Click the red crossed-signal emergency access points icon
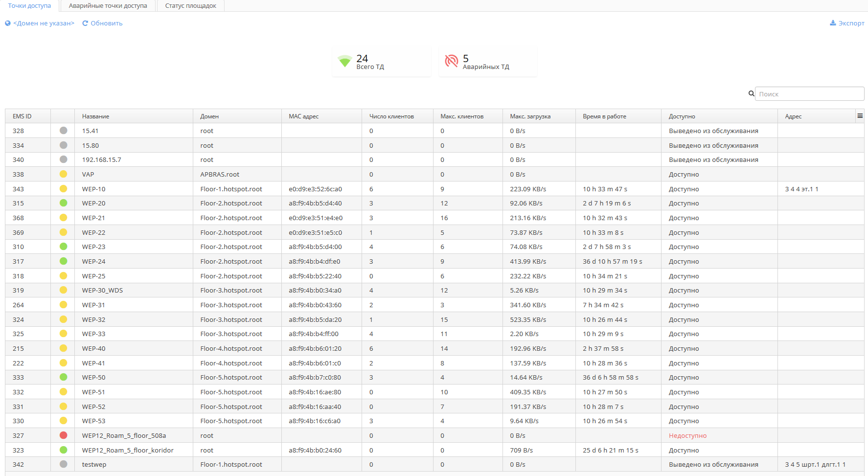 click(x=452, y=61)
